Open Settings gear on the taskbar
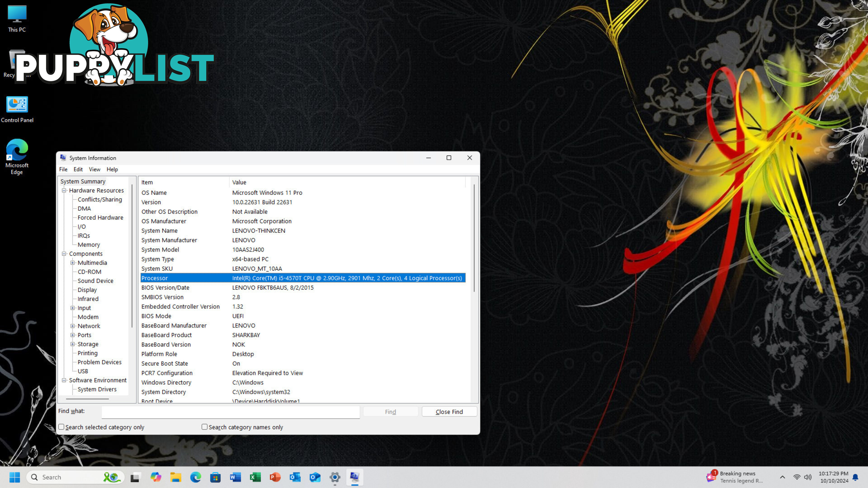Image resolution: width=868 pixels, height=488 pixels. coord(335,477)
